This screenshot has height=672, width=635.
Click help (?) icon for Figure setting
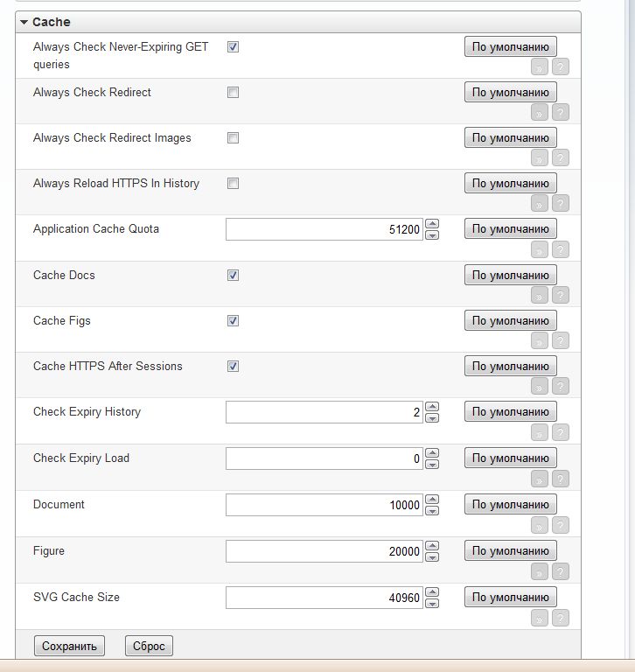561,571
